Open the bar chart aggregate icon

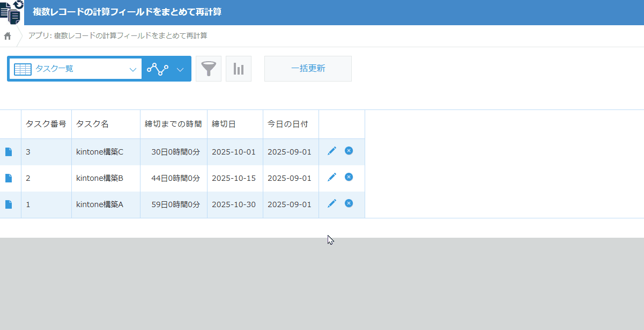point(239,69)
